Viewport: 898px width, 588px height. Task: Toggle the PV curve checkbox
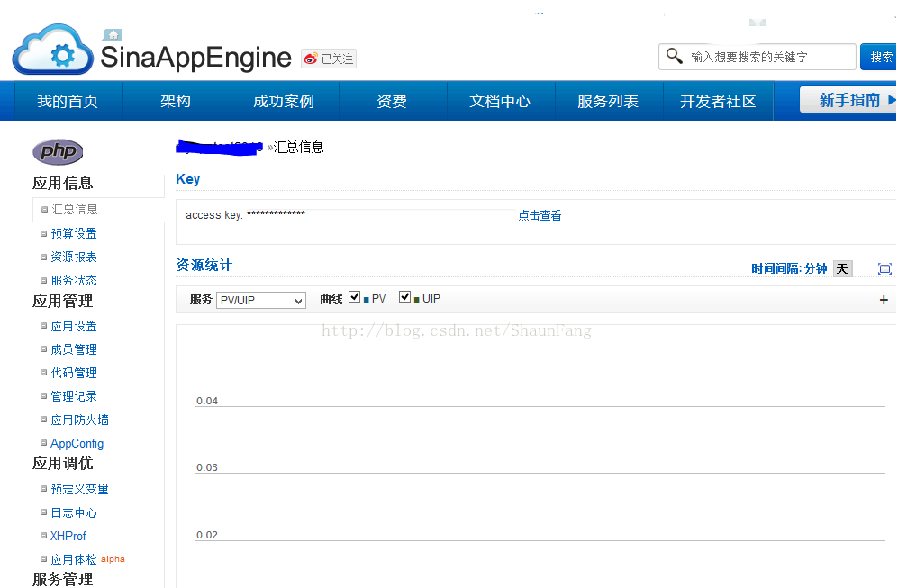tap(355, 297)
